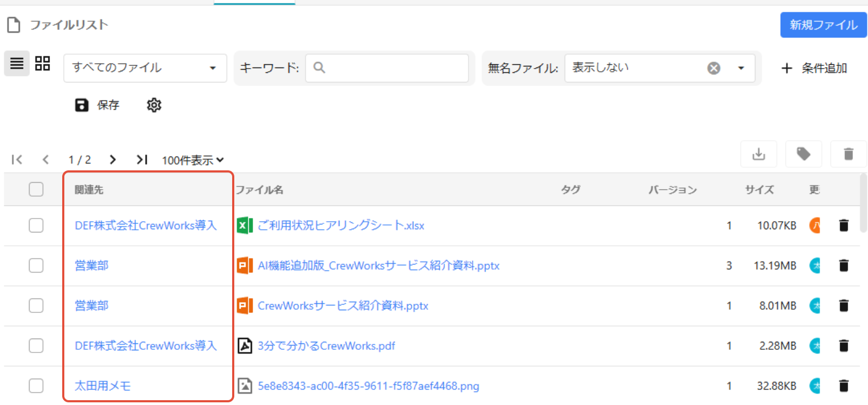Click size value 13.19MB
Image resolution: width=868 pixels, height=405 pixels.
(x=775, y=266)
